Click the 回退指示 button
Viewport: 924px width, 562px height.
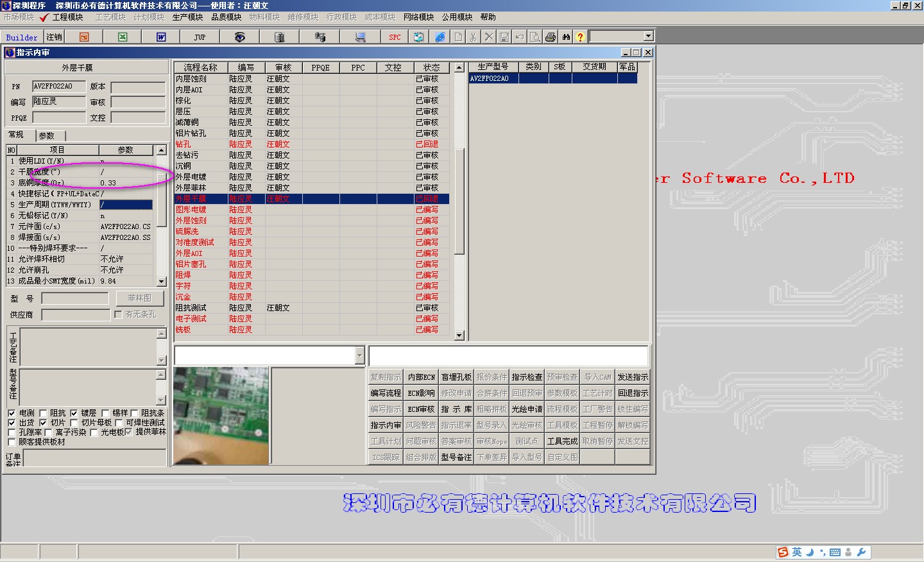pos(633,393)
